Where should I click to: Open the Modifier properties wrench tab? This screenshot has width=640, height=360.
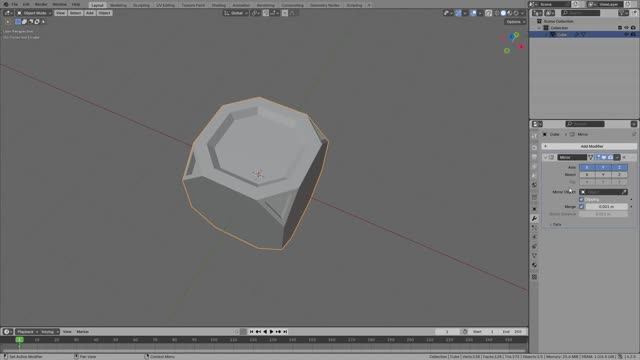click(x=534, y=218)
